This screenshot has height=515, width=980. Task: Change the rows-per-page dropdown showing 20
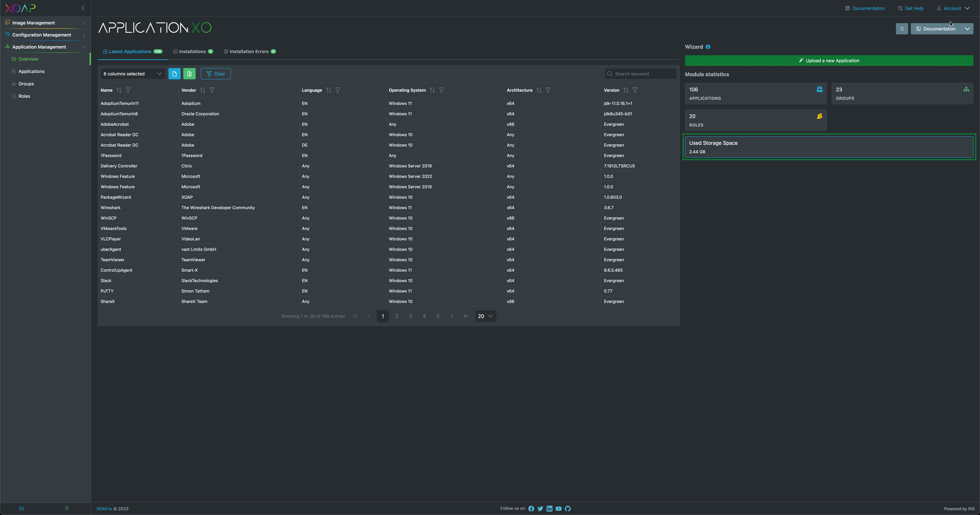485,316
